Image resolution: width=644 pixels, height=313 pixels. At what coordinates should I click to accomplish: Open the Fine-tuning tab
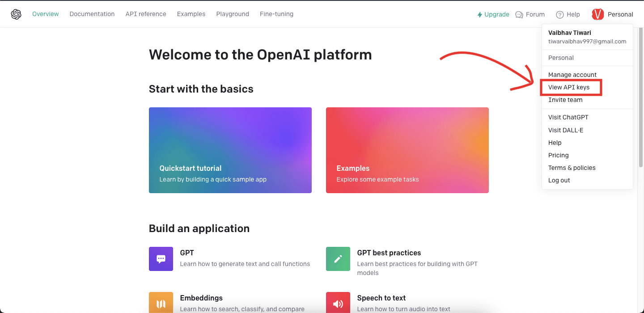click(276, 14)
